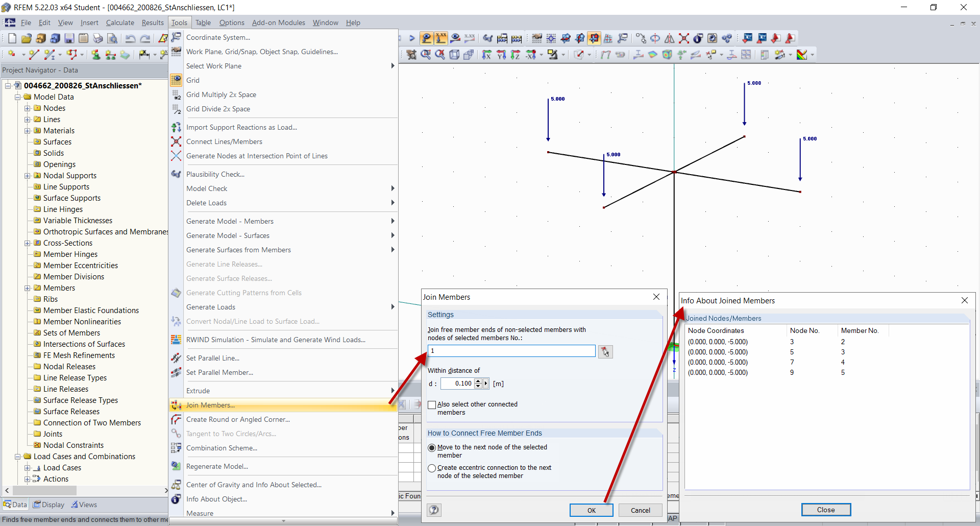
Task: Click the Zoom window magnifier icon
Action: click(426, 54)
